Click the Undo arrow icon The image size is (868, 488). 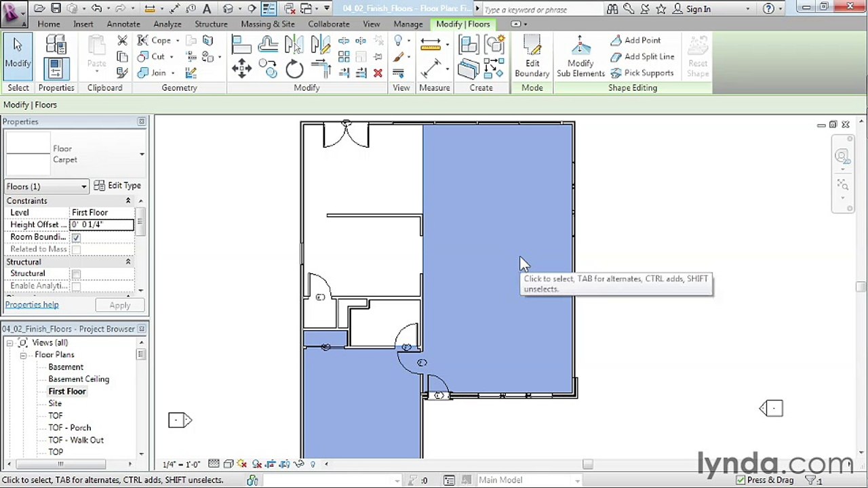pos(96,9)
